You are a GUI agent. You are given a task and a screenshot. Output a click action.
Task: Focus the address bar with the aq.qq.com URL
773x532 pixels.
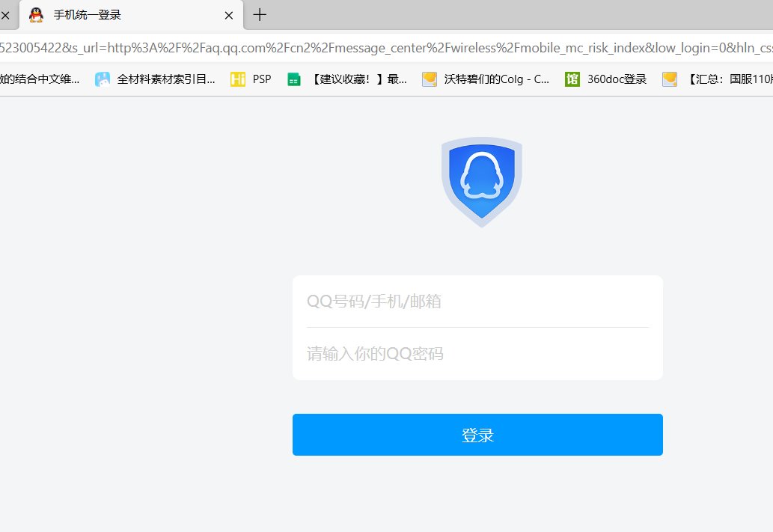[386, 48]
